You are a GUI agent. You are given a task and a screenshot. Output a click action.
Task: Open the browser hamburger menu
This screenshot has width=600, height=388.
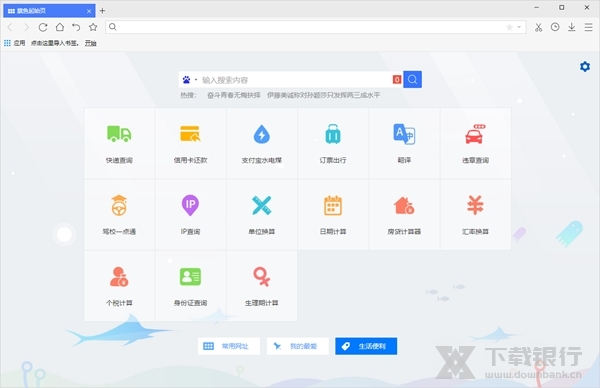tap(589, 27)
